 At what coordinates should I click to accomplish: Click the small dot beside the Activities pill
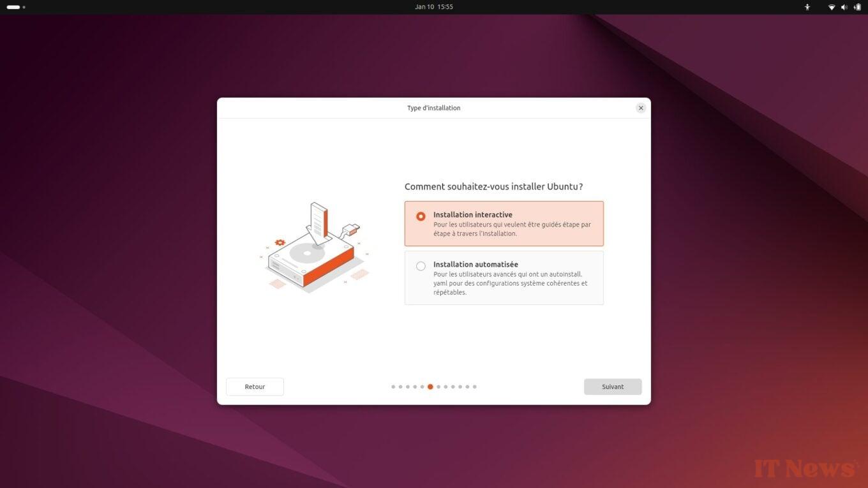[x=24, y=7]
